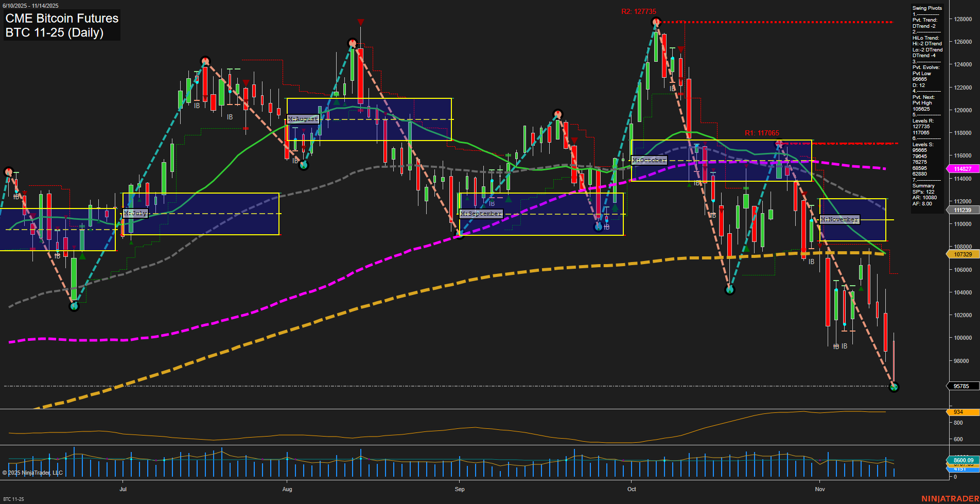
Task: Click the orange 934 indicator value marker
Action: point(961,412)
